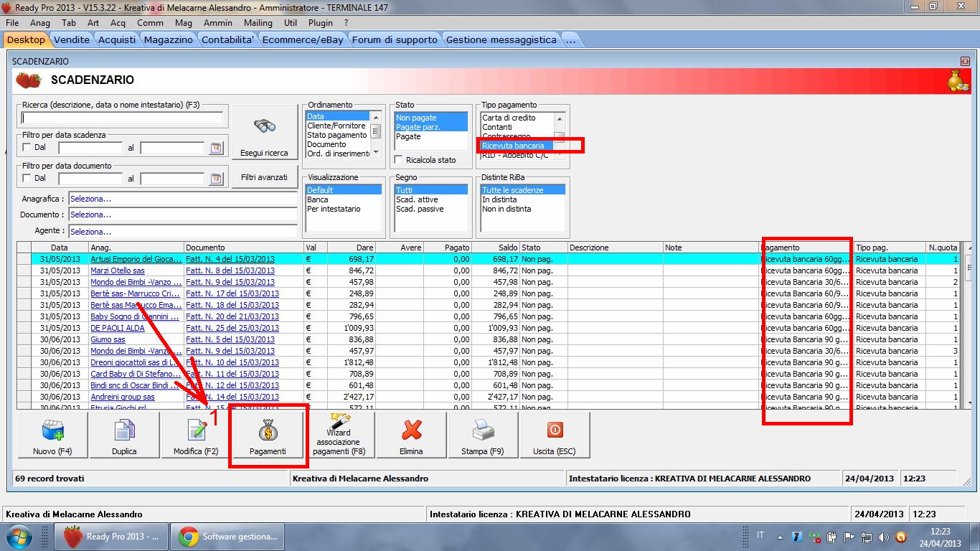
Task: Click the Tipo pag. column header
Action: point(890,248)
